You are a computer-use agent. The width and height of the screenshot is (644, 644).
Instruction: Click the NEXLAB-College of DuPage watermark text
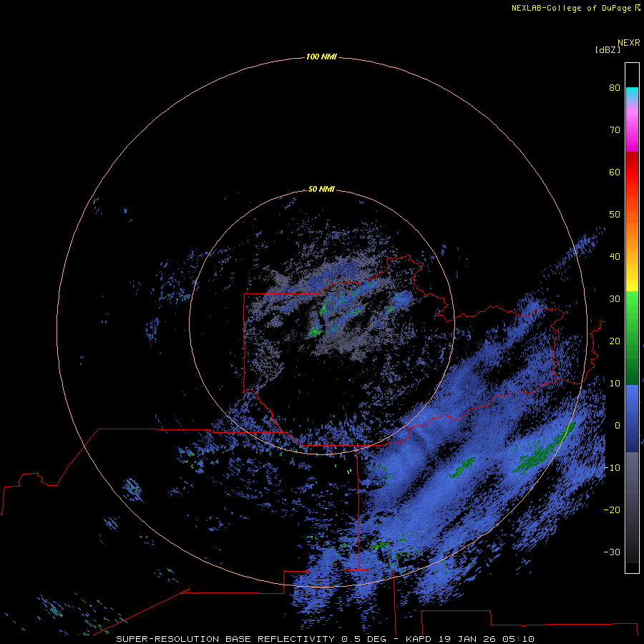point(575,8)
